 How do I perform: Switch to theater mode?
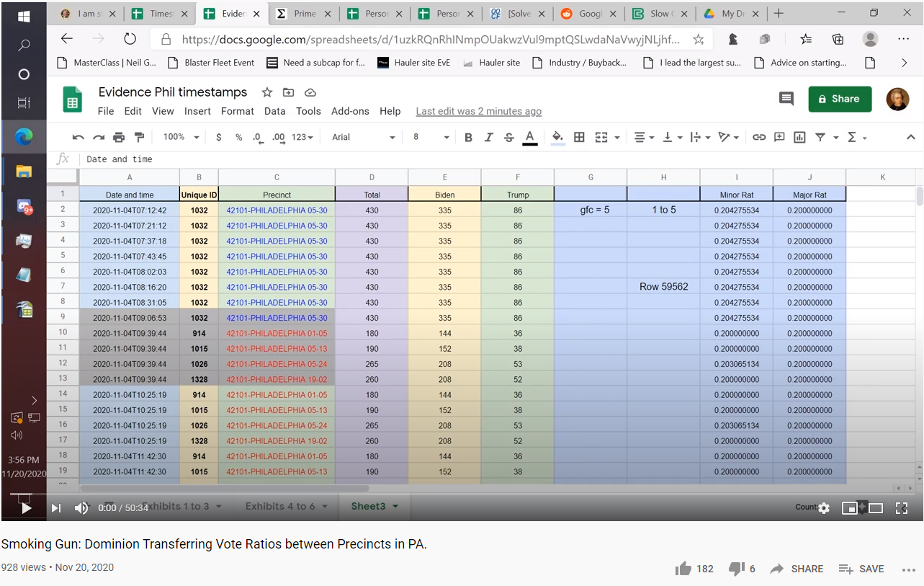coord(876,508)
